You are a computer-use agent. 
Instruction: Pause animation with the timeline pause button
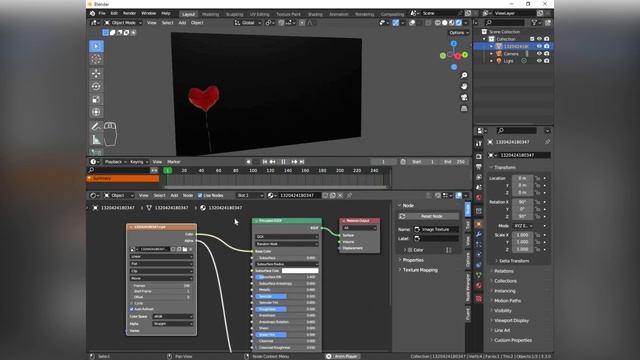(x=283, y=162)
